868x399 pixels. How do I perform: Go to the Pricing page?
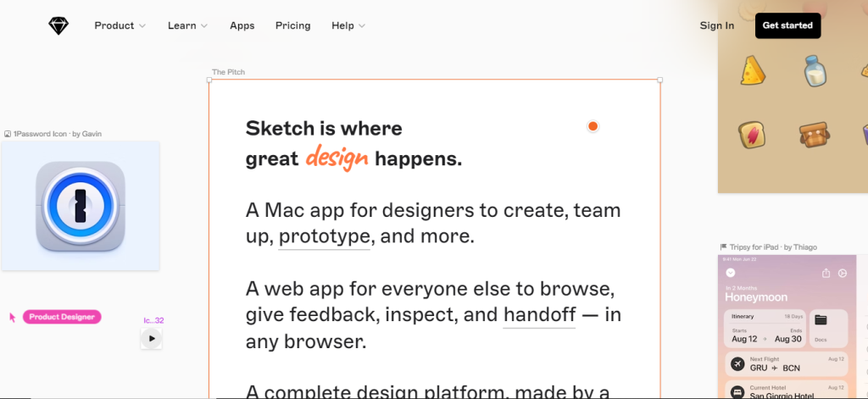(292, 25)
